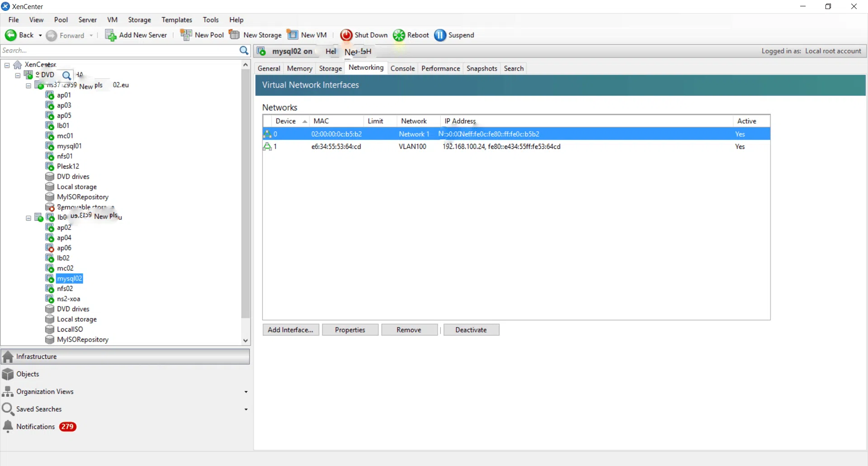Expand the Saved Searches dropdown arrow
The height and width of the screenshot is (466, 868).
click(x=246, y=409)
